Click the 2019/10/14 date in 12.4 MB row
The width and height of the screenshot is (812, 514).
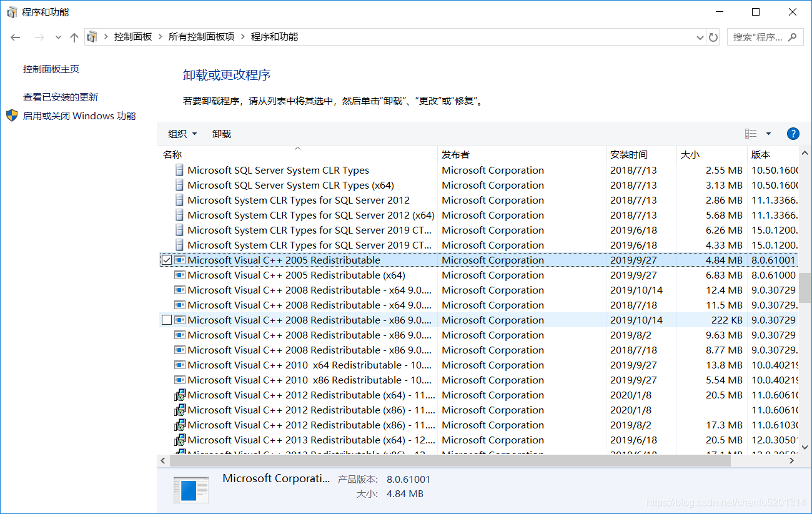point(636,290)
